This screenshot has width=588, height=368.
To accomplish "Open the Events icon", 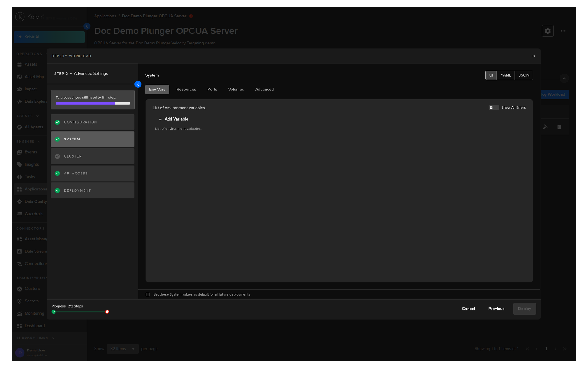I will [x=20, y=152].
